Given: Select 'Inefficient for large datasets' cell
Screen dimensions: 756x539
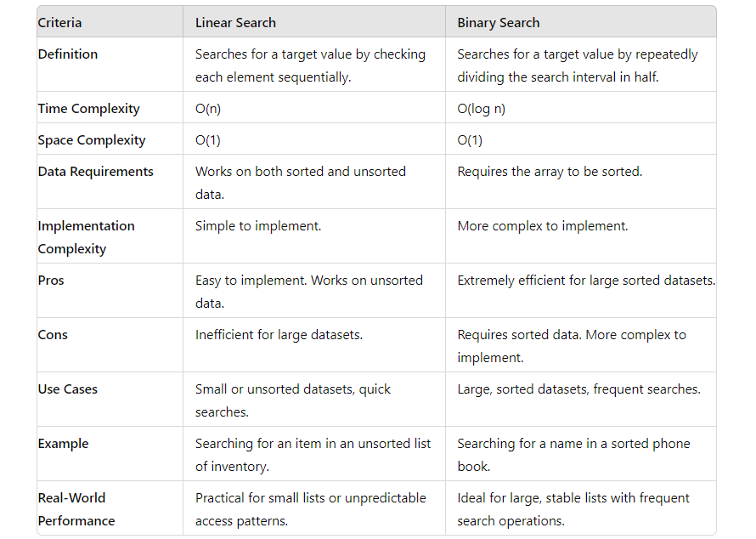Looking at the screenshot, I should 279,335.
